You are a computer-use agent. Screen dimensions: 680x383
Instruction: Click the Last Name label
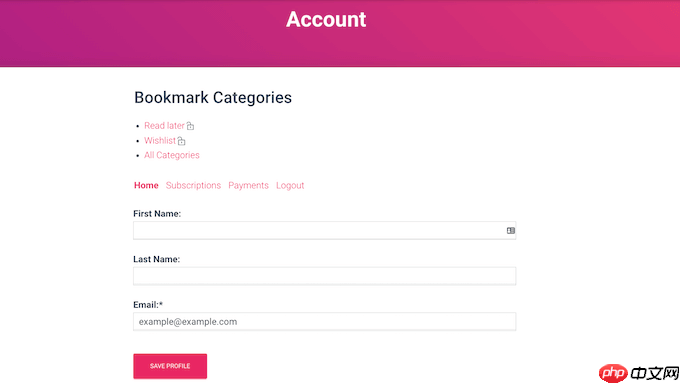coord(157,259)
